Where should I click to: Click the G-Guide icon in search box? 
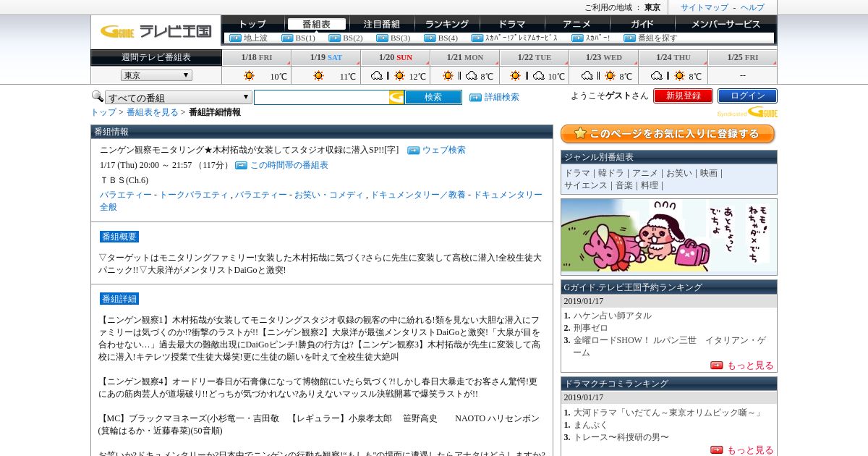pyautogui.click(x=396, y=97)
